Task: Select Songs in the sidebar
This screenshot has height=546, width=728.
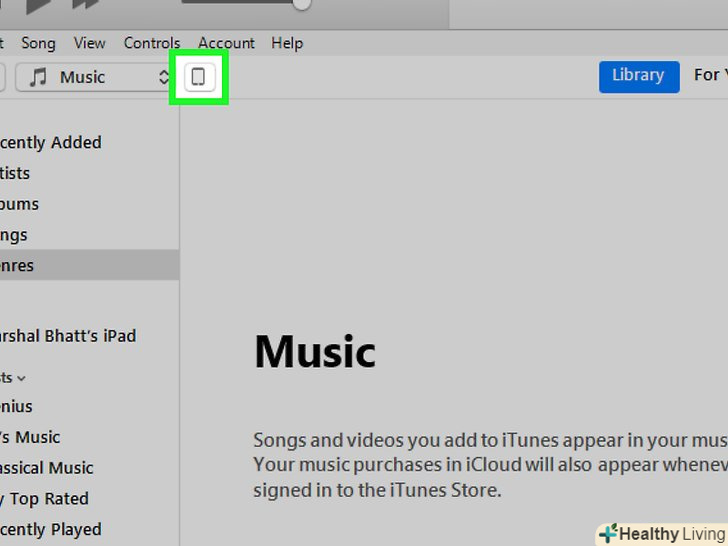Action: (14, 235)
